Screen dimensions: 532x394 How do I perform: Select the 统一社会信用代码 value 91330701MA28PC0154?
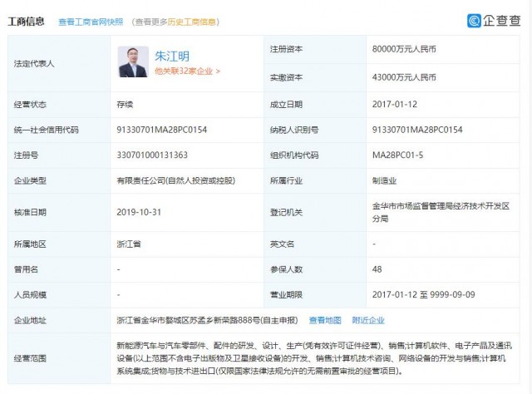161,130
